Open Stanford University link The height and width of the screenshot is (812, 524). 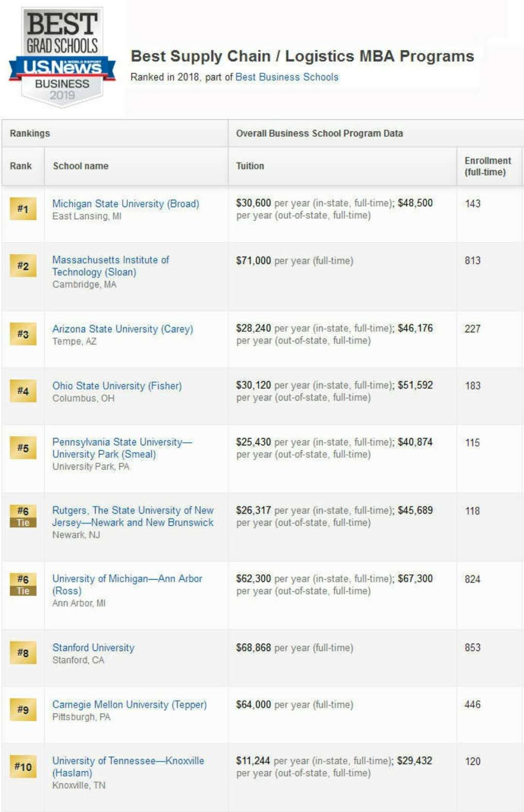[x=93, y=648]
